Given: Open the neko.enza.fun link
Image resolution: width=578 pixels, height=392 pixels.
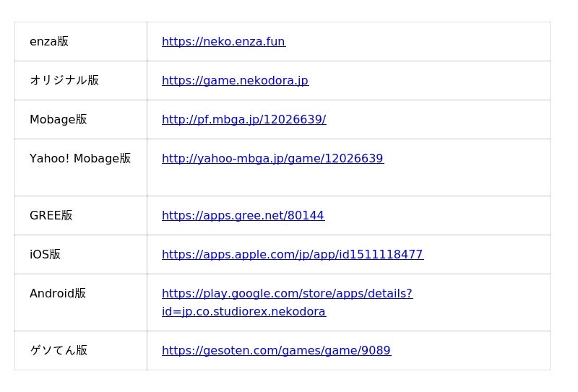Looking at the screenshot, I should tap(223, 42).
